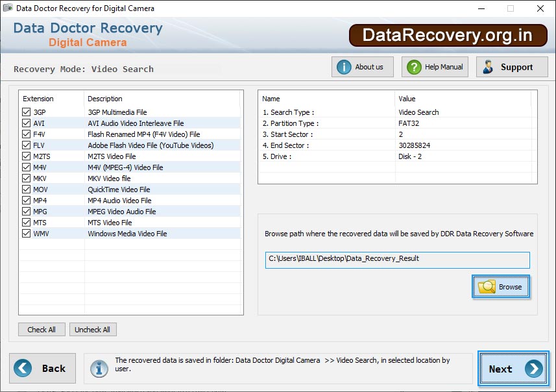Screen dimensions: 556x392
Task: Click the Description column header
Action: pyautogui.click(x=105, y=99)
